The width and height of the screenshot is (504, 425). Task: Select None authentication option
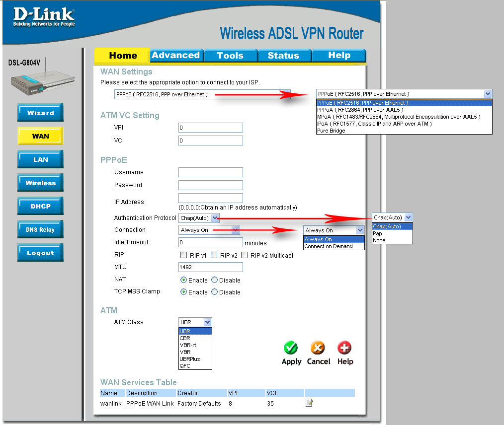(x=392, y=240)
